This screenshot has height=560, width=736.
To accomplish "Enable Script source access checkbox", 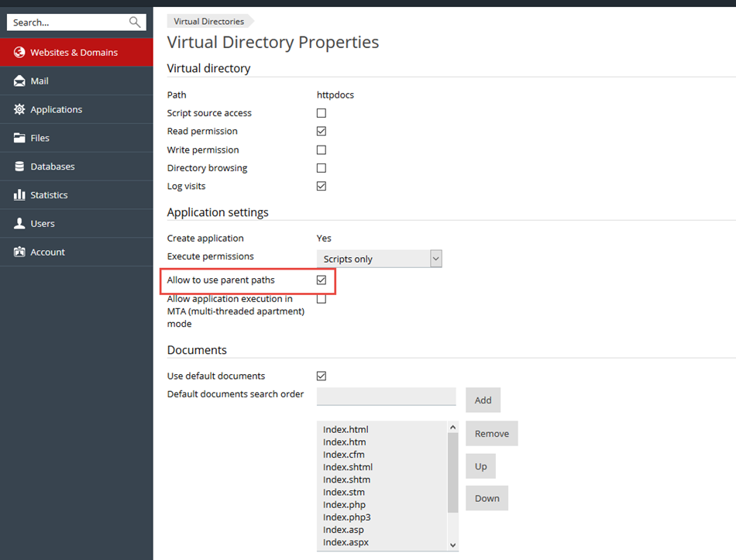I will [x=322, y=113].
